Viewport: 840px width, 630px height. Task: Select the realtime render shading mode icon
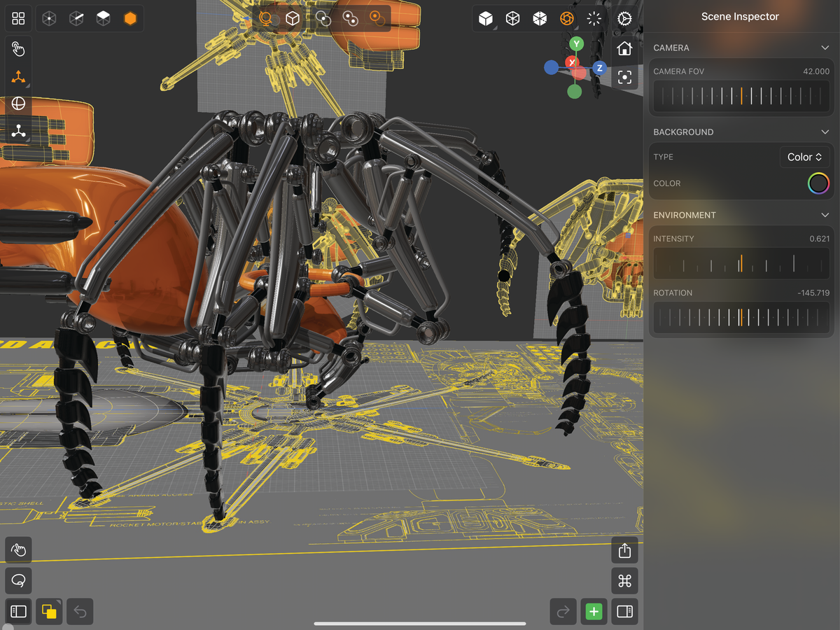pyautogui.click(x=566, y=19)
